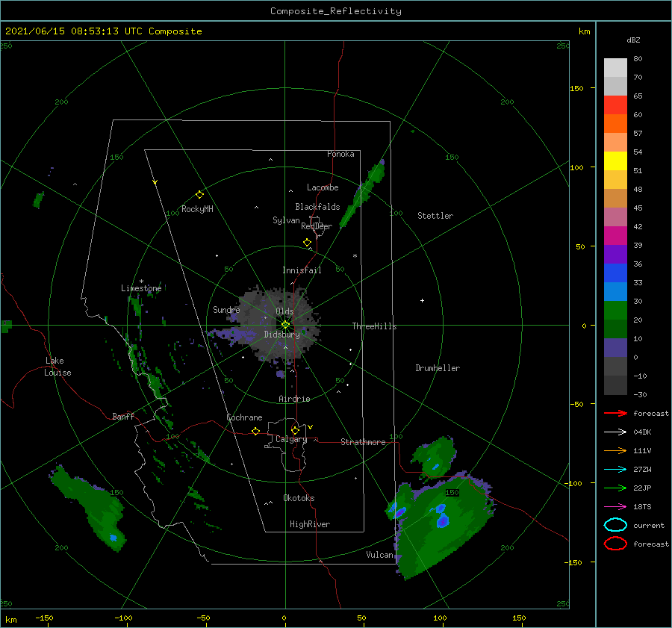
Task: Click the cyan 'current' ellipse legend icon
Action: coord(615,525)
